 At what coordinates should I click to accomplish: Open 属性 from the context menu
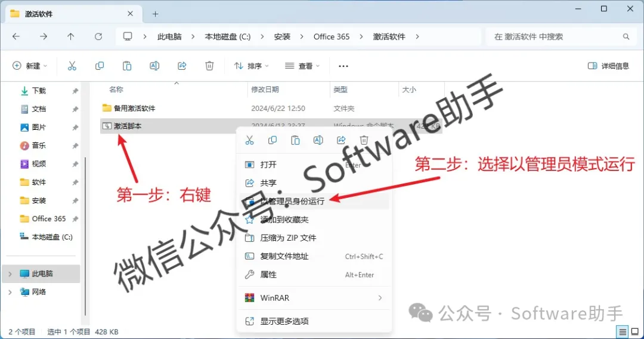(314, 275)
